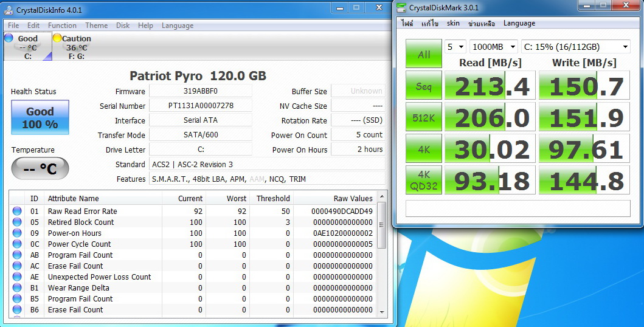Click the Standard field ACS2 | ASC-2 Revision 3
644x327 pixels.
click(267, 164)
